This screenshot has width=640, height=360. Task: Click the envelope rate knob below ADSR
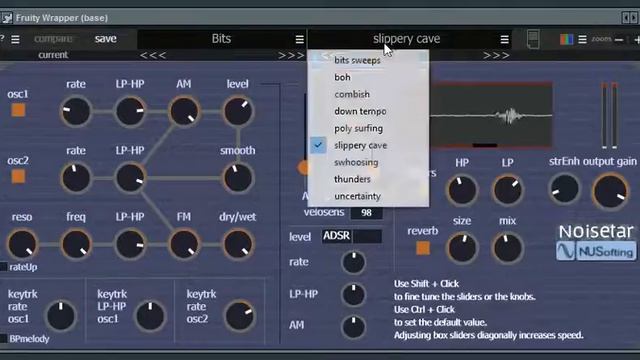(x=353, y=262)
